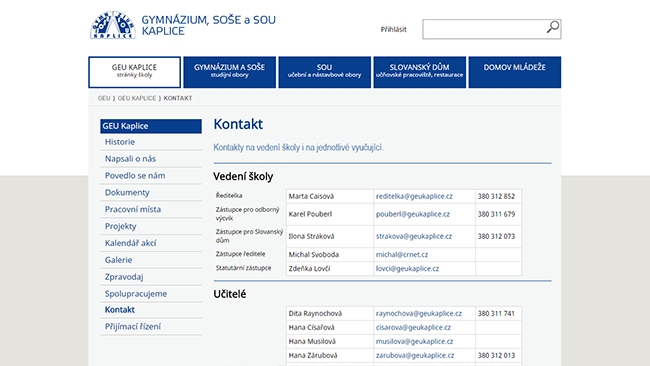The width and height of the screenshot is (650, 366).
Task: Click the raynochova@geukaplice.cz email link
Action: tap(419, 313)
